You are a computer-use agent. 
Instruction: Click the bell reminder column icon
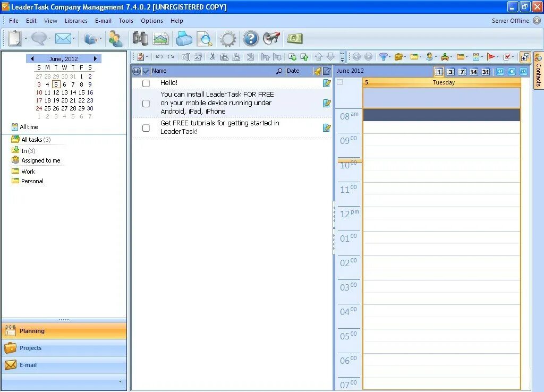coord(317,71)
